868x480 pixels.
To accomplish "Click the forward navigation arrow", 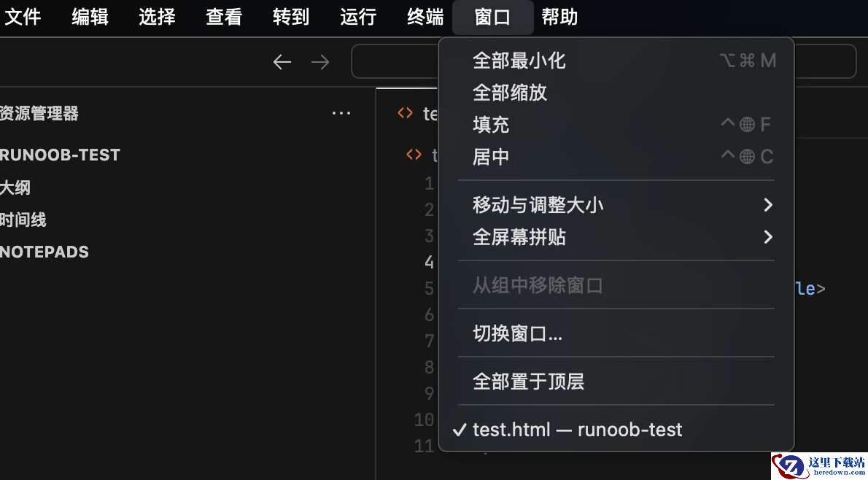I will pos(320,62).
